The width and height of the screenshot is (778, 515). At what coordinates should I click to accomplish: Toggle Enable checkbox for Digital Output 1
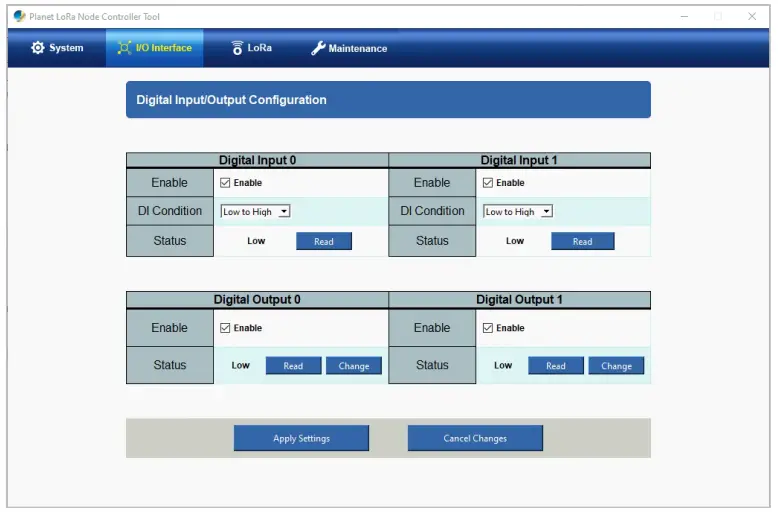[488, 328]
